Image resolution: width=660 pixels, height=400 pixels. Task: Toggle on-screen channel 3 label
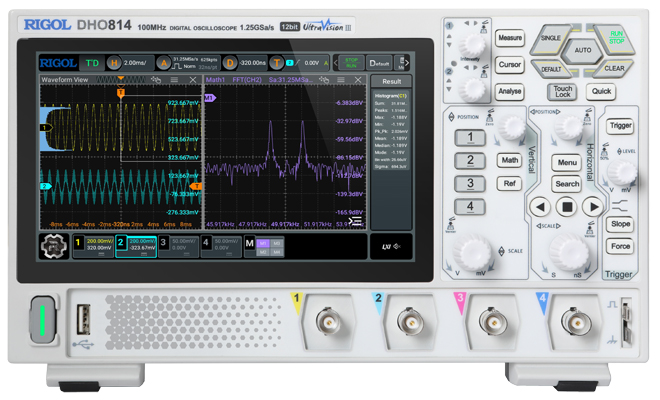(x=179, y=246)
